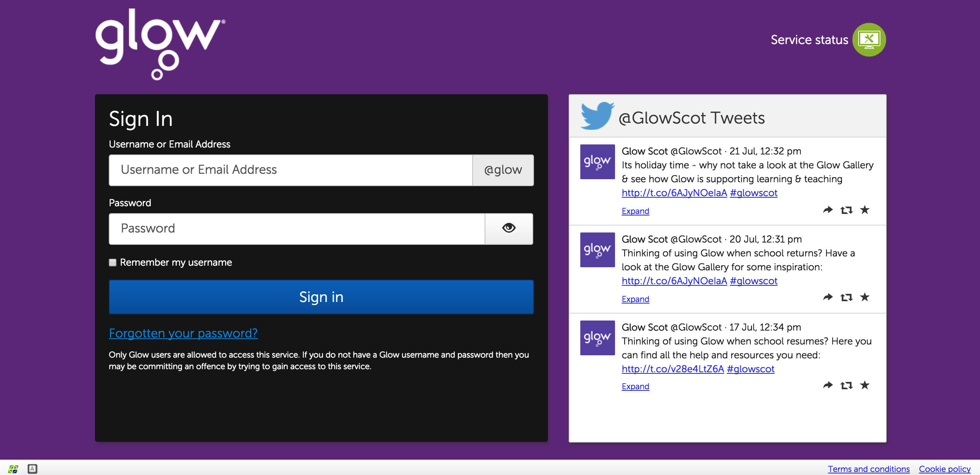Open Terms and conditions link
980x475 pixels.
tap(868, 469)
